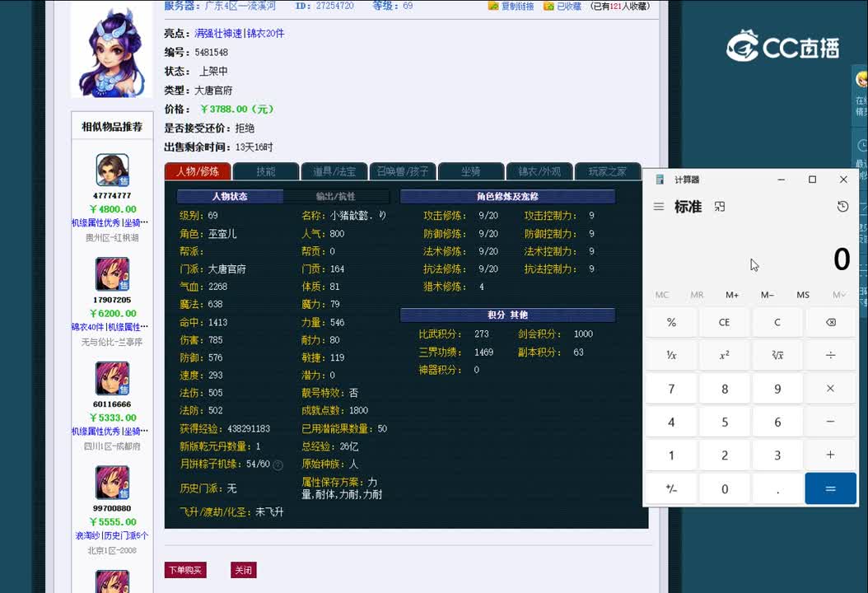Open the 道具/法宝 tab

334,171
